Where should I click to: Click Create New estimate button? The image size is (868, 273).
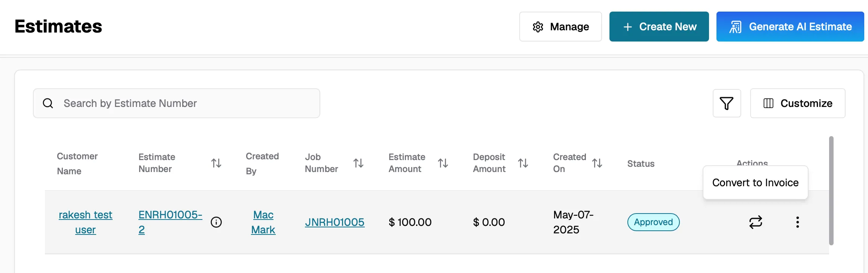[x=659, y=27]
